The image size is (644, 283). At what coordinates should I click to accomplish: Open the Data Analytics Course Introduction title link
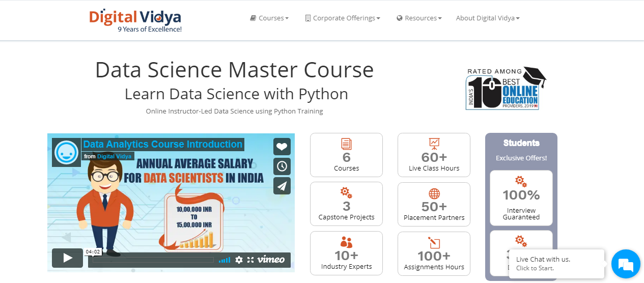[163, 145]
